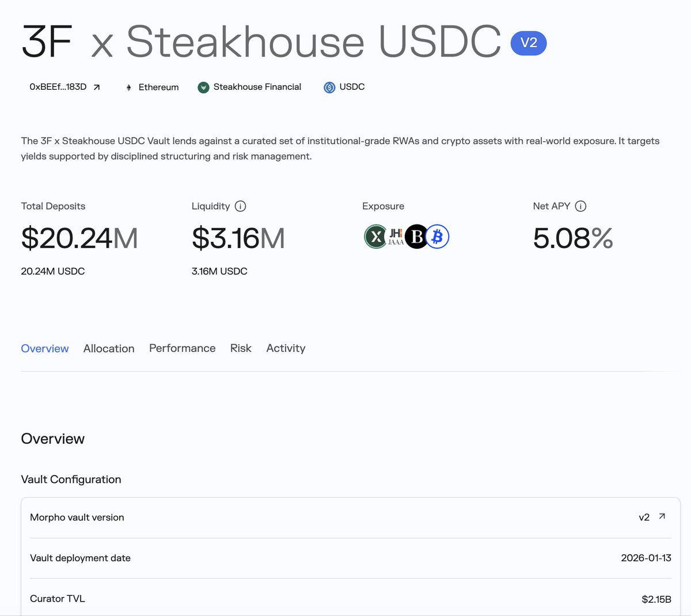Click the $2.15B curator TVL value
This screenshot has width=691, height=616.
656,599
